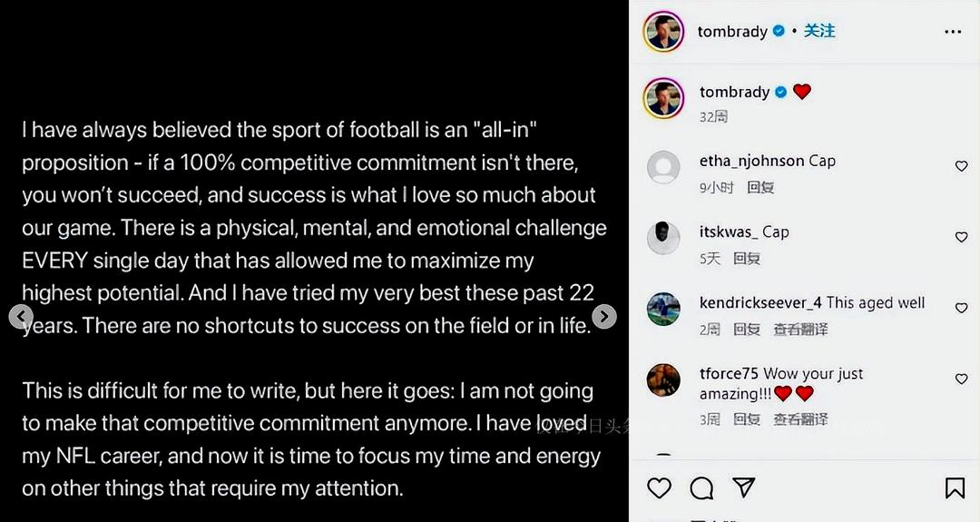Open the tforce75 username link
Image resolution: width=980 pixels, height=522 pixels.
(x=730, y=374)
